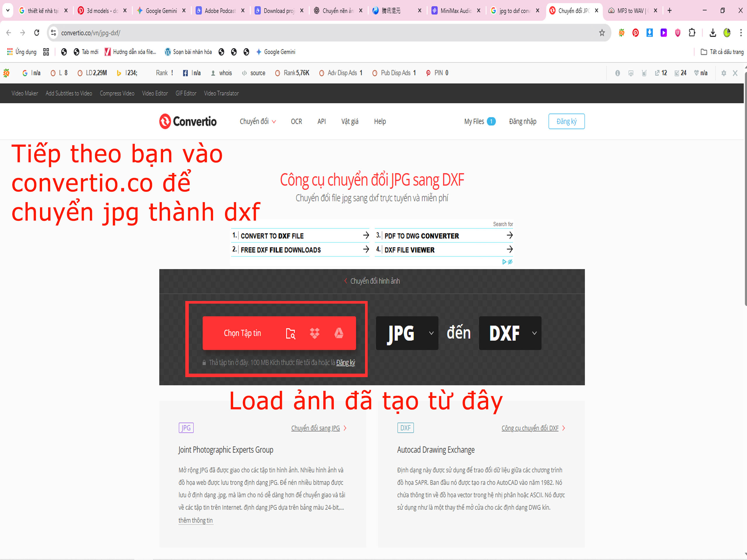
Task: Expand the DXF target format dropdown
Action: [x=510, y=333]
